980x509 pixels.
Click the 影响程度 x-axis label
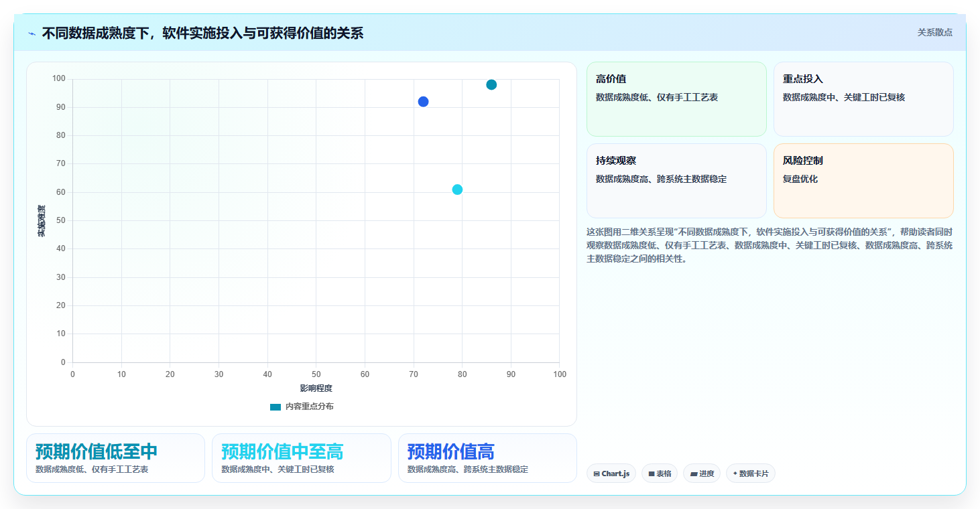click(x=316, y=388)
